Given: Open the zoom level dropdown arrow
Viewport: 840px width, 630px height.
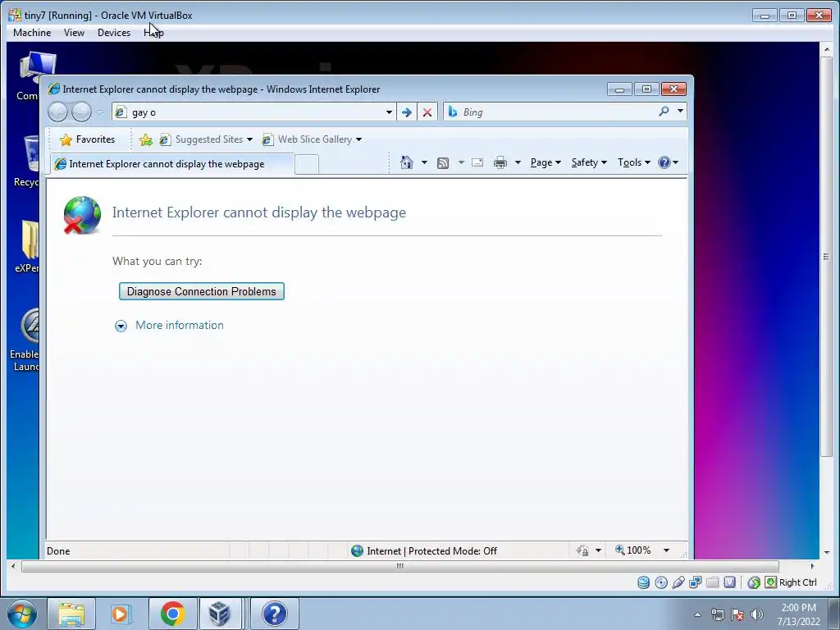Looking at the screenshot, I should (666, 550).
